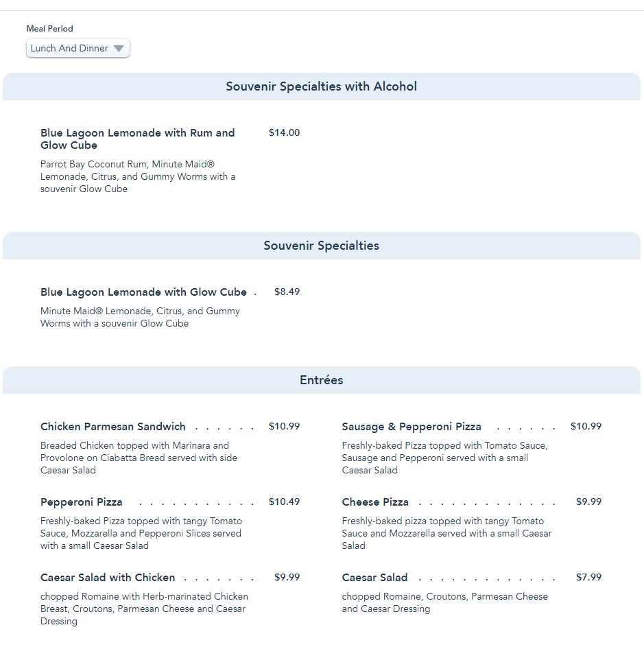Viewport: 644px width, 647px height.
Task: Select the Souvenir Specialties with Alcohol header
Action: click(x=321, y=86)
